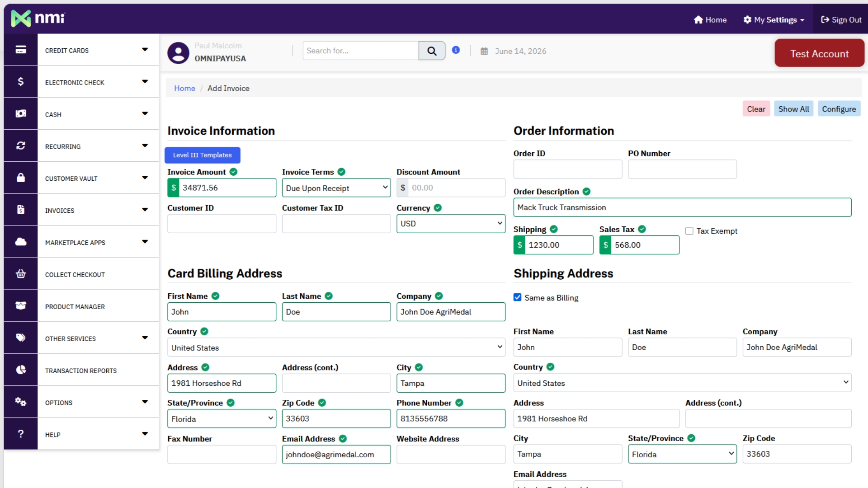Click the user avatar icon

pyautogui.click(x=178, y=53)
